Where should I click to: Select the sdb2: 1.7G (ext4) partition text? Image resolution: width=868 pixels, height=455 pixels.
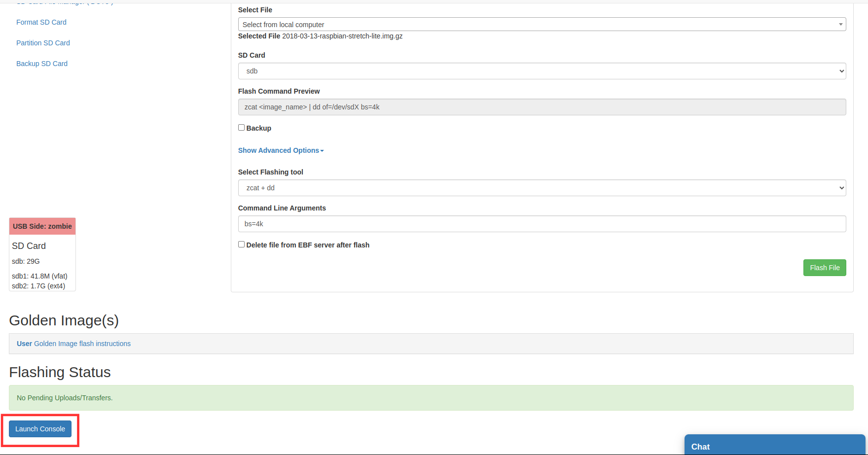38,286
